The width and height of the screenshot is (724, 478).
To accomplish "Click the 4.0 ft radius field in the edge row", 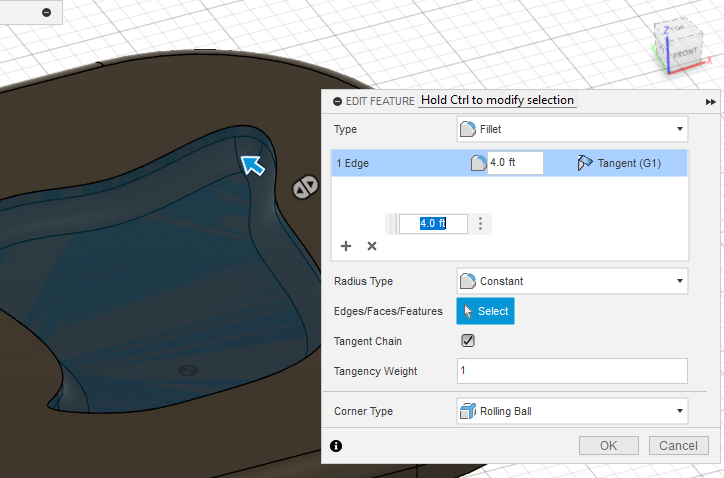I will tap(515, 163).
